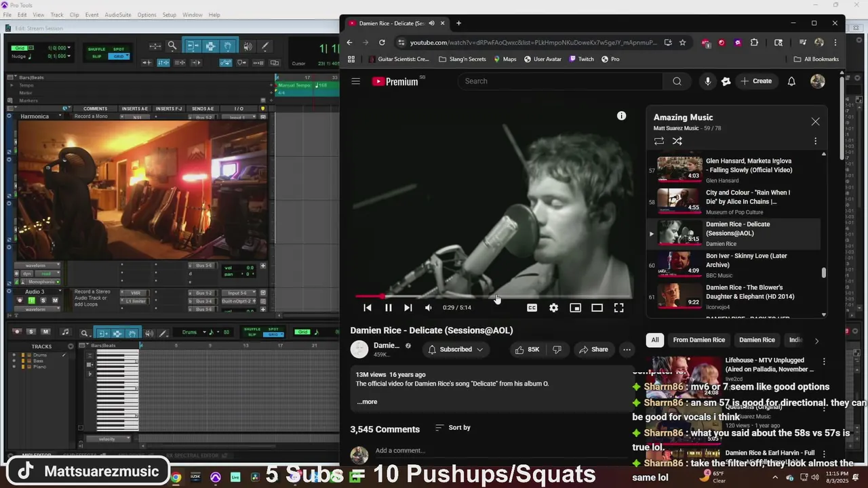Screen dimensions: 868x488
Task: Shuffle the Amazing Music playlist
Action: point(677,141)
